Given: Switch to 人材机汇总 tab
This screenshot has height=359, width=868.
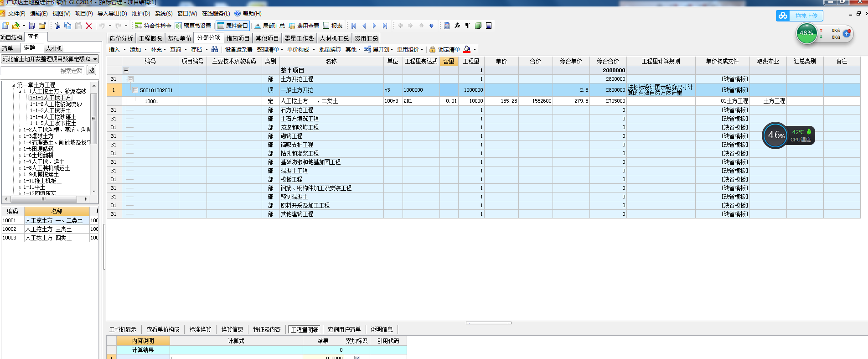Looking at the screenshot, I should [x=334, y=38].
